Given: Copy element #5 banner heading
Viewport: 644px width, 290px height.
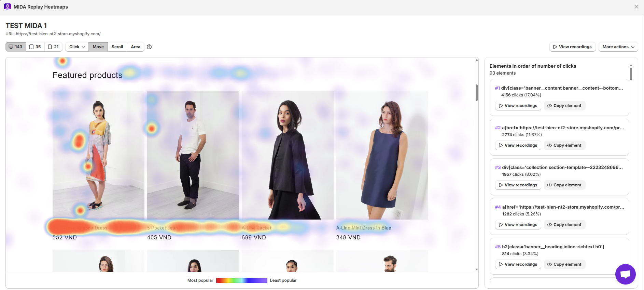Looking at the screenshot, I should (564, 264).
